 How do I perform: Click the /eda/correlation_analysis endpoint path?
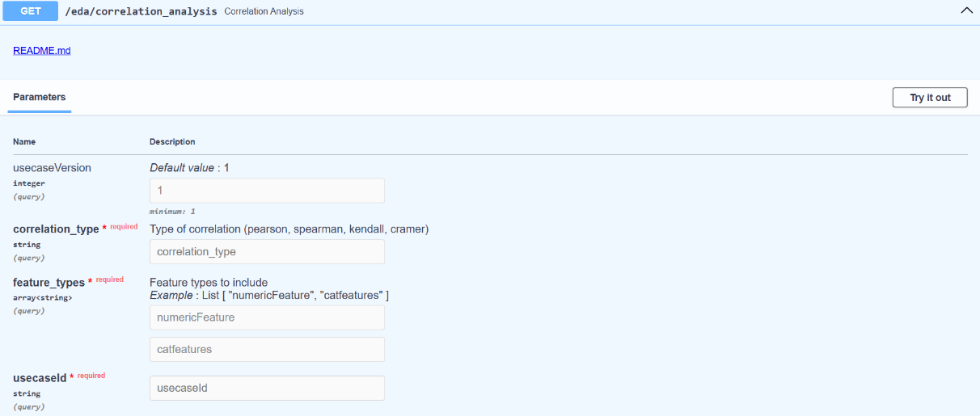(141, 12)
